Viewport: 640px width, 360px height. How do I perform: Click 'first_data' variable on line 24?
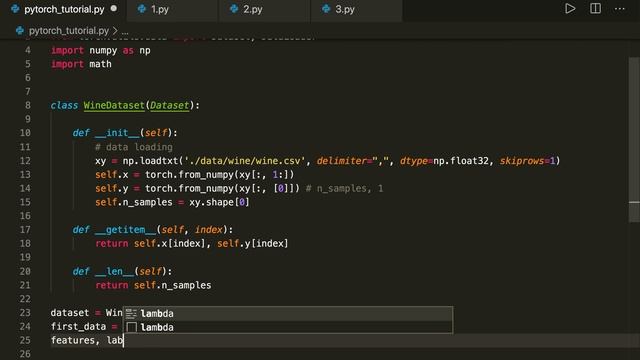tap(78, 327)
